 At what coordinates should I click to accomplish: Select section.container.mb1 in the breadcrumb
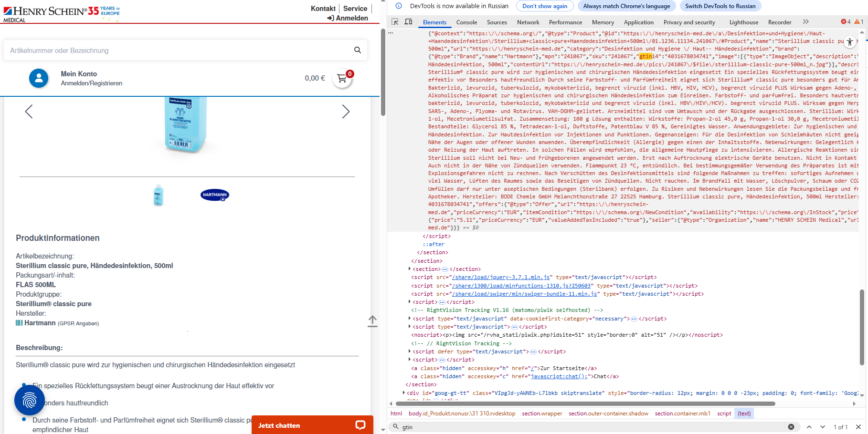[682, 413]
